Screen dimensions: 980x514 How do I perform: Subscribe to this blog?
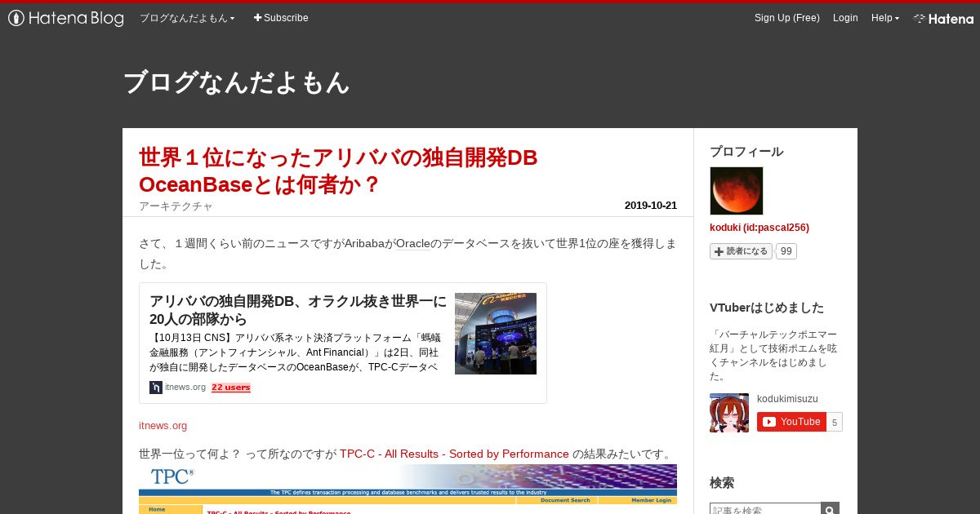[281, 18]
